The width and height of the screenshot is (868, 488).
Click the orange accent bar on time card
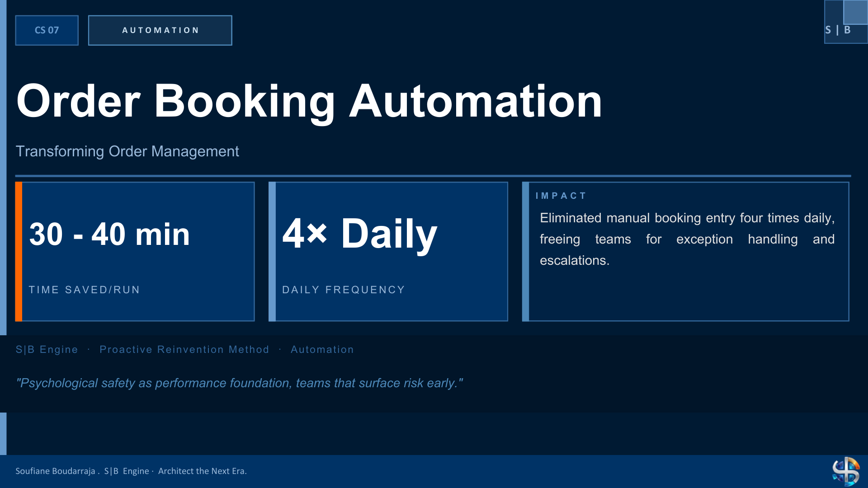tap(19, 252)
